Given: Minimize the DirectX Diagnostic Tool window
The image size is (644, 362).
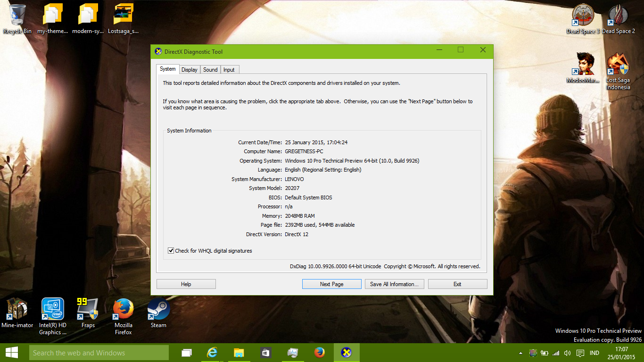Looking at the screenshot, I should pos(439,50).
